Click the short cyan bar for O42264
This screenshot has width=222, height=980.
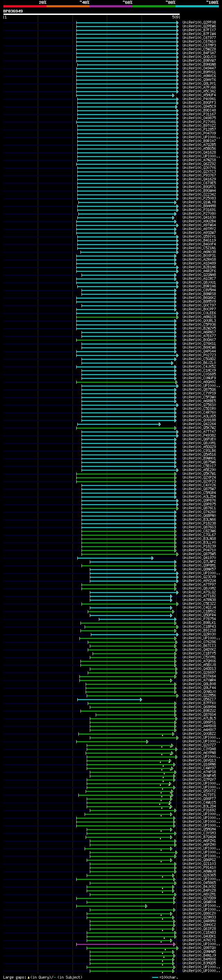pyautogui.click(x=119, y=424)
